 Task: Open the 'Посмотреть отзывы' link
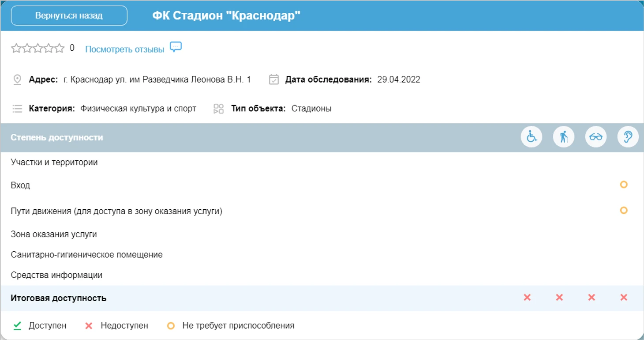click(125, 49)
